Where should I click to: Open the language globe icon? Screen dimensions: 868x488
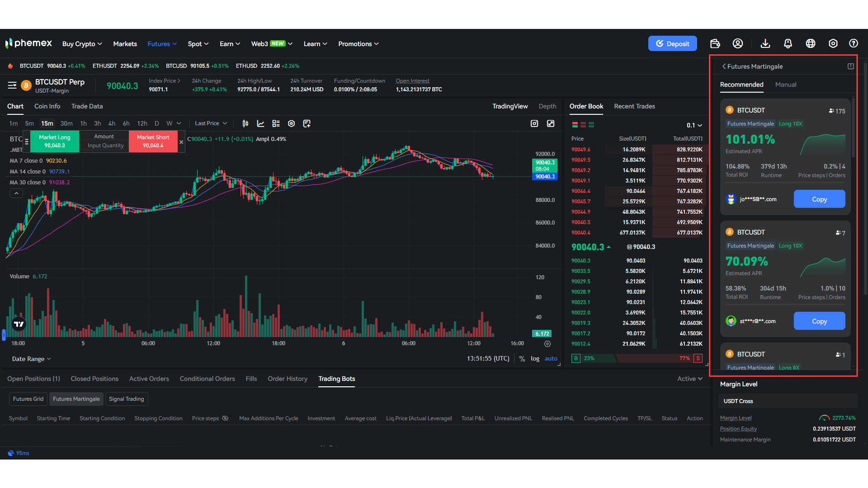point(811,43)
